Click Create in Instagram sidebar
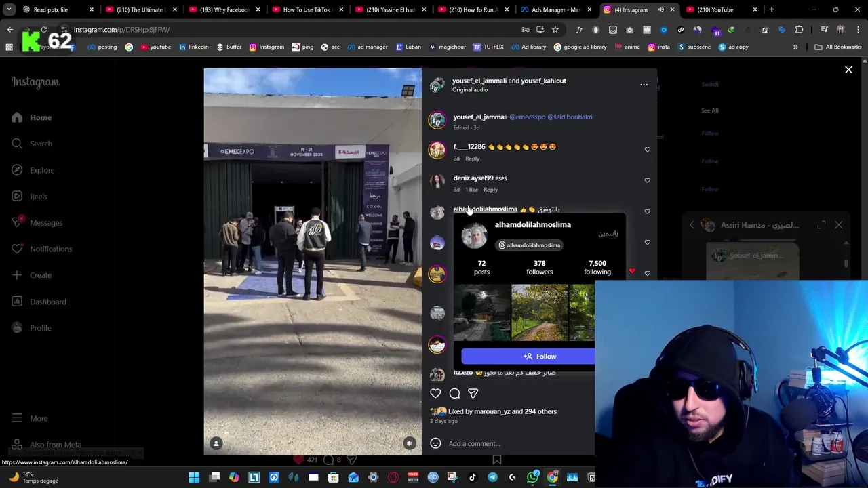 coord(31,275)
